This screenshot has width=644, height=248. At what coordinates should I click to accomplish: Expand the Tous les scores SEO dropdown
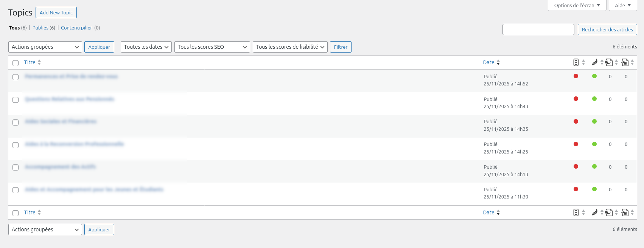(x=212, y=47)
